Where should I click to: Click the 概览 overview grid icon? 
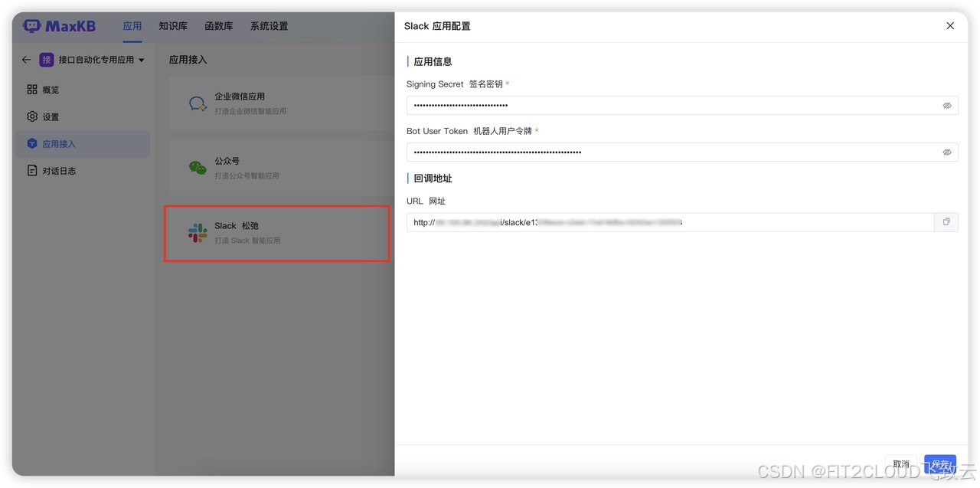(32, 90)
